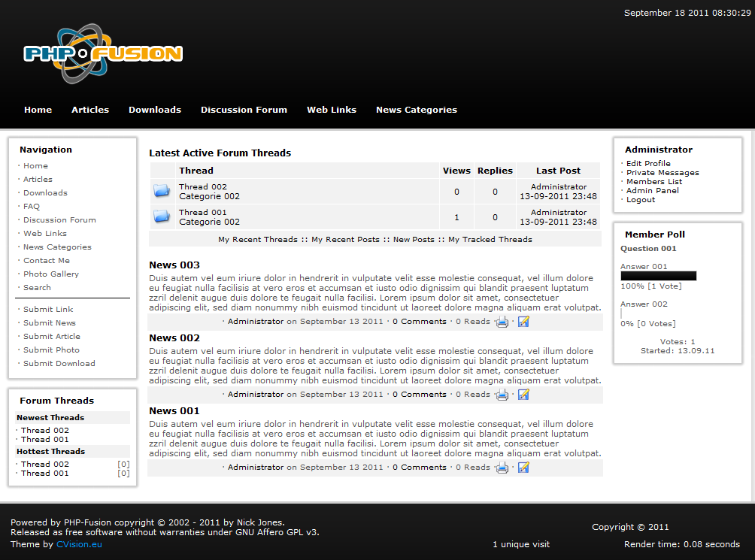Click the PHP-Fusion logo in the header
This screenshot has width=755, height=560.
pos(103,53)
